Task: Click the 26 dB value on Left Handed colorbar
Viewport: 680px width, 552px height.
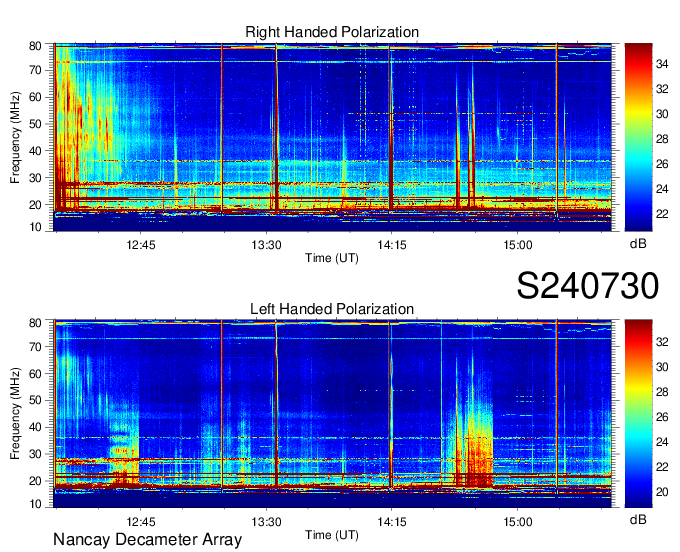Action: tap(662, 417)
